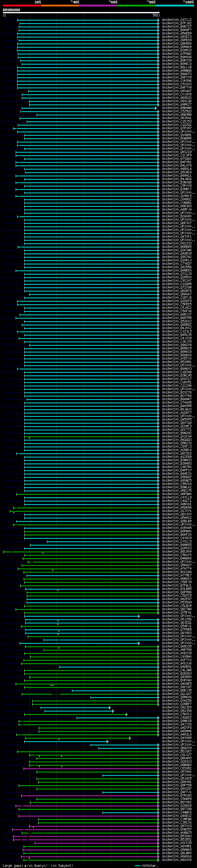Select hit label UniRef100_A3CV35
Screen dimensions: 197x868
click(177, 843)
